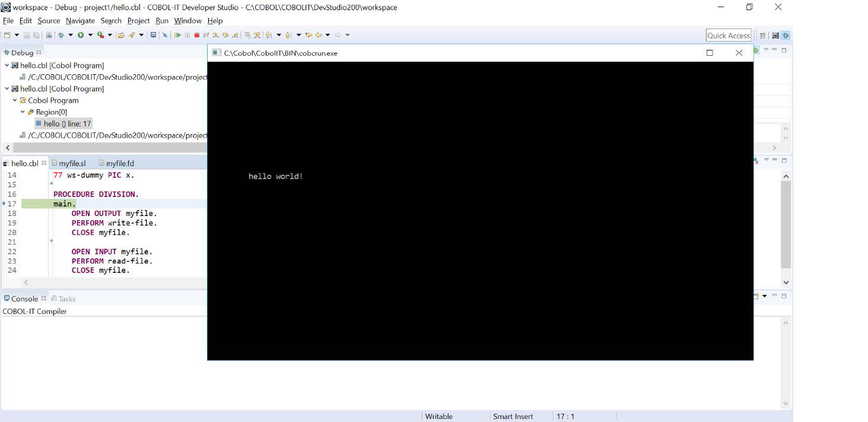Toggle the breakpoint marker on line 17
The height and width of the screenshot is (422, 868).
pos(3,204)
